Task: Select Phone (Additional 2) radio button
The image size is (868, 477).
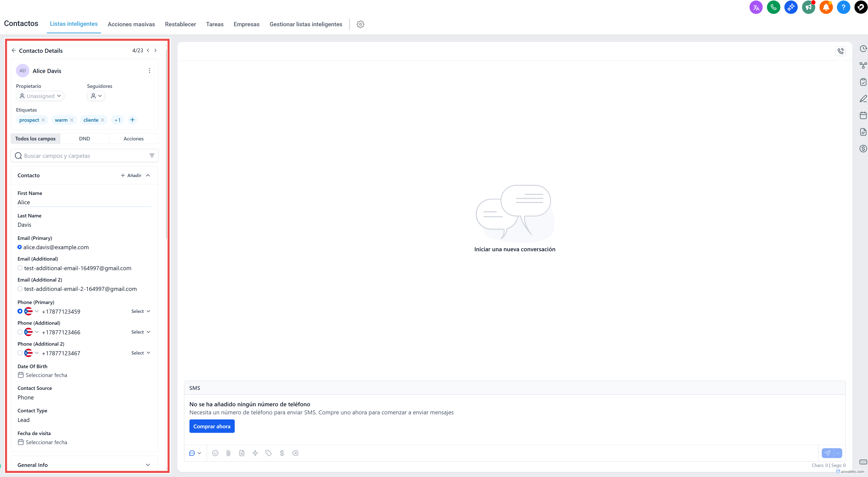Action: (20, 353)
